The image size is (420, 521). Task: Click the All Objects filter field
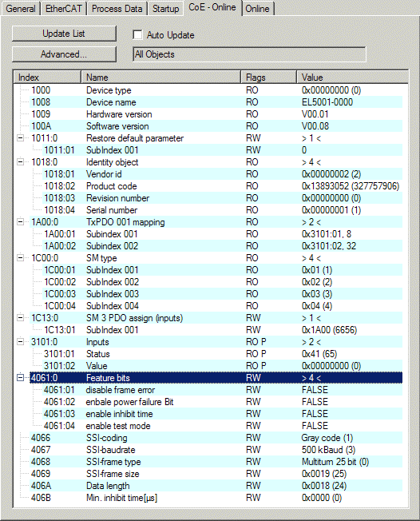tap(249, 54)
